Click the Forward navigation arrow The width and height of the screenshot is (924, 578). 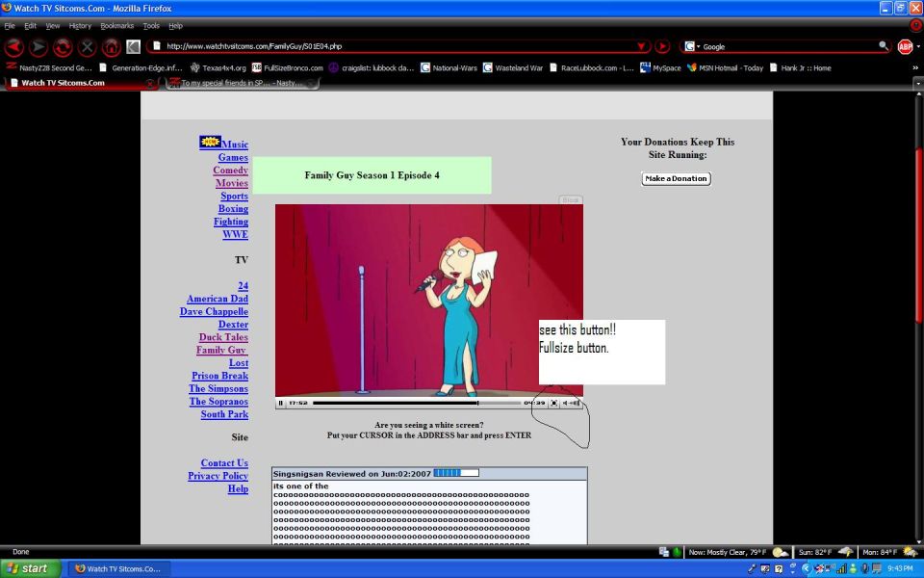pyautogui.click(x=38, y=47)
